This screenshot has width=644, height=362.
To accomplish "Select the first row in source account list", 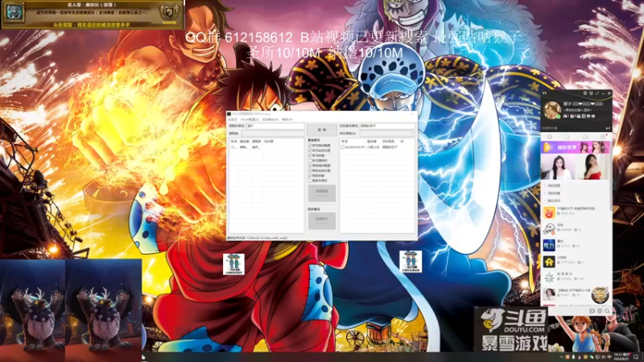I will click(x=266, y=147).
